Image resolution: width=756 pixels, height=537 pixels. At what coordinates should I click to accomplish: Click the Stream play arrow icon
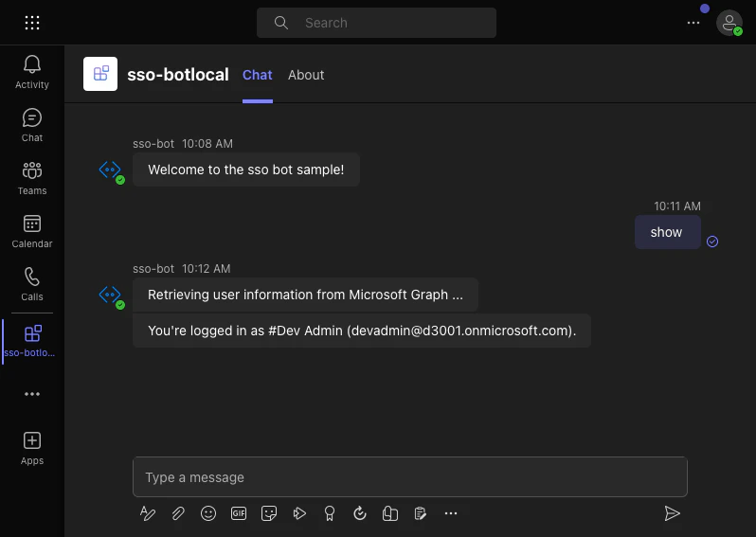tap(299, 513)
